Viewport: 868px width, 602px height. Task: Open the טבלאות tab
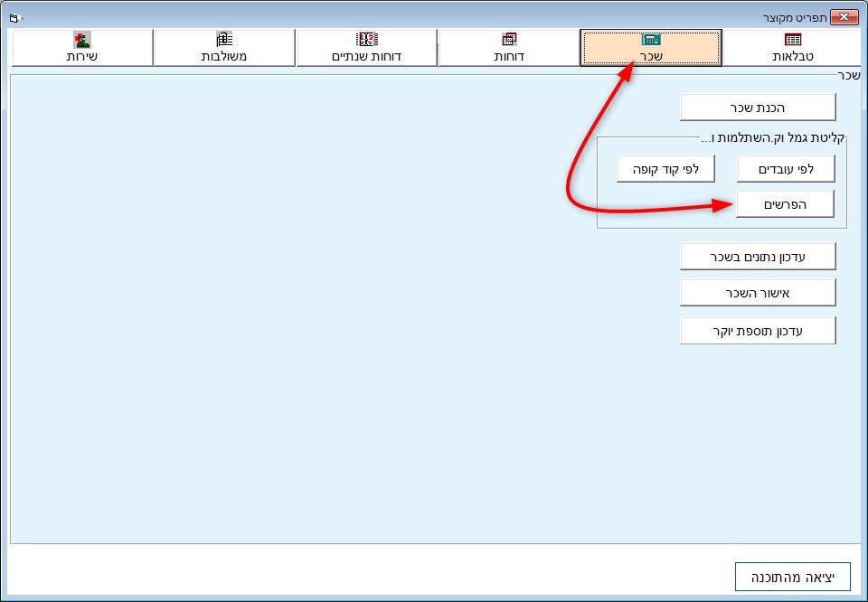[x=793, y=48]
